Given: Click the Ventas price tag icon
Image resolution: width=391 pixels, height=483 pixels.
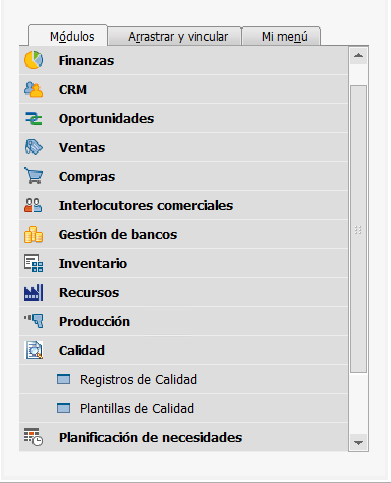Looking at the screenshot, I should [x=33, y=147].
